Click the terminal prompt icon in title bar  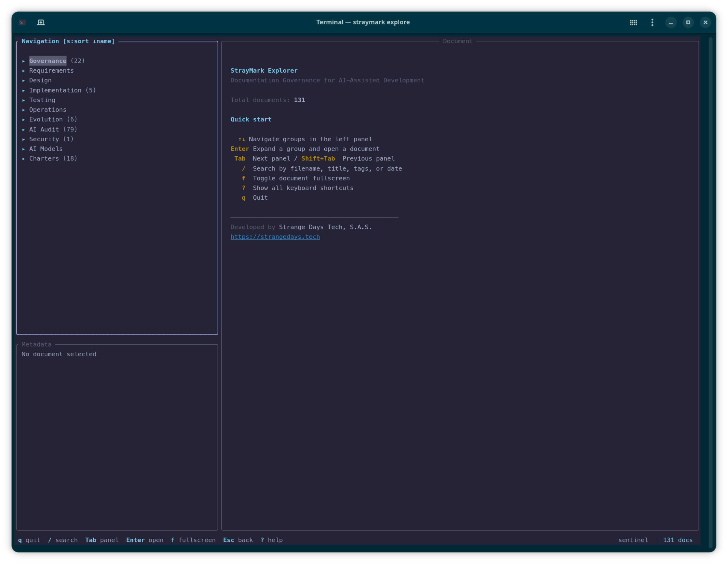point(22,22)
